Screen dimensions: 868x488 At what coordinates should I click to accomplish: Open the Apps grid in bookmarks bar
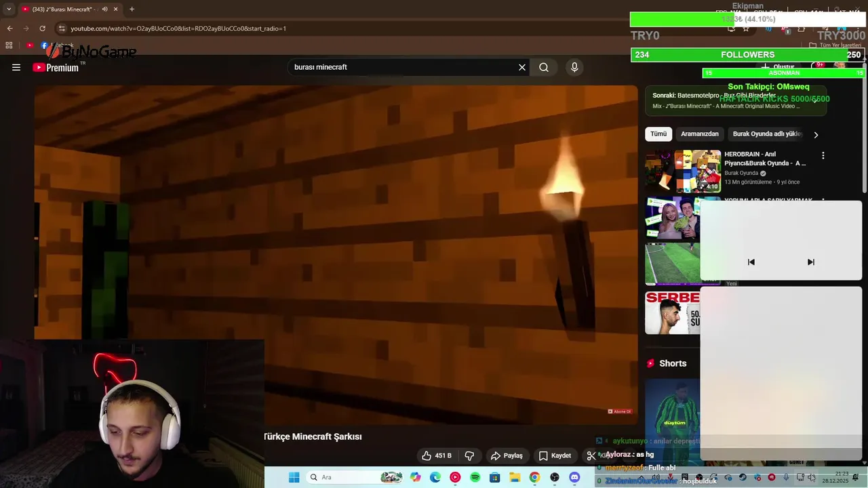point(9,45)
